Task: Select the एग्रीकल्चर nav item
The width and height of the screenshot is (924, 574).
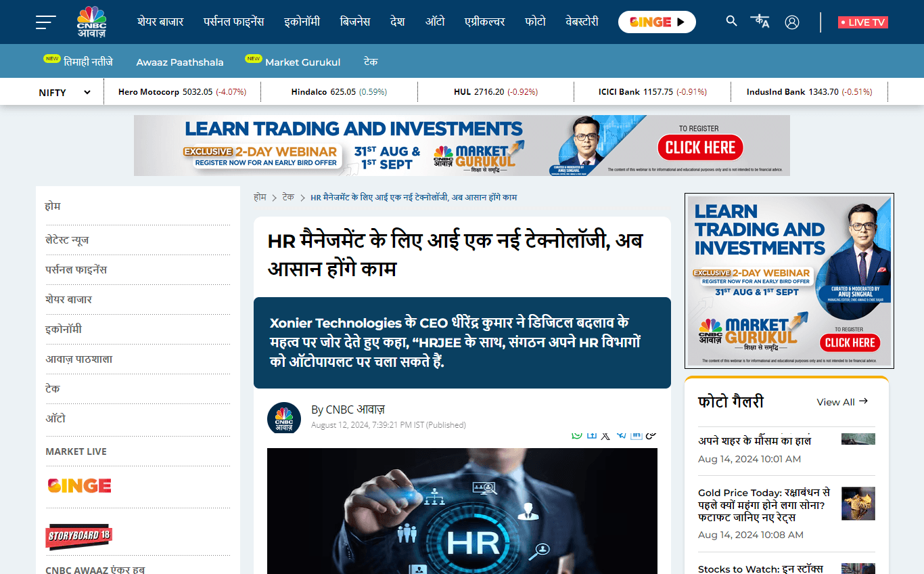Action: [x=485, y=22]
